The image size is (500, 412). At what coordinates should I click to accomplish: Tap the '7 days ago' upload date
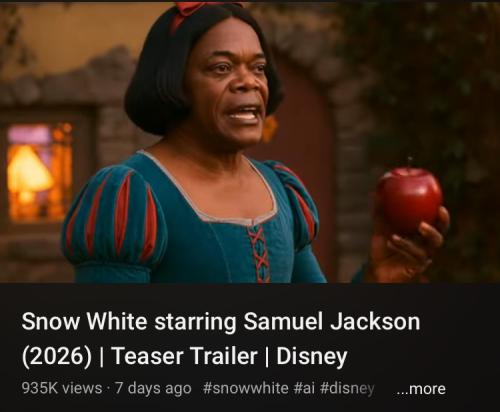point(153,389)
